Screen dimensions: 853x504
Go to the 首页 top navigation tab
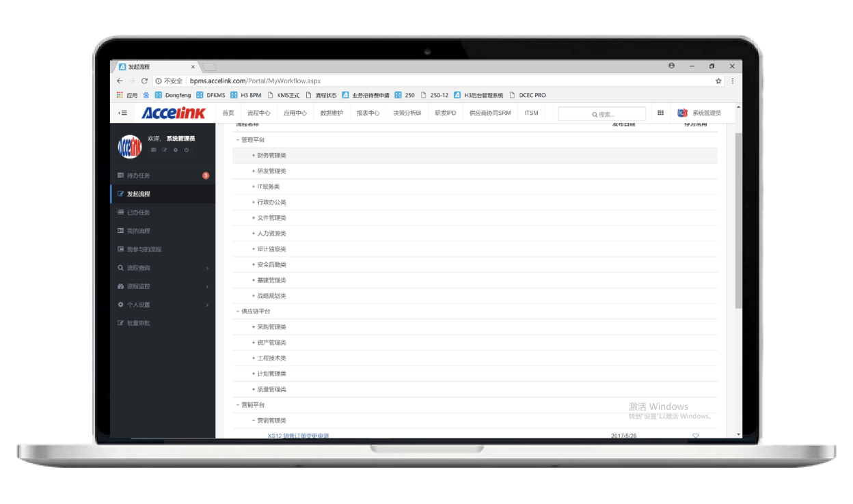(x=228, y=113)
